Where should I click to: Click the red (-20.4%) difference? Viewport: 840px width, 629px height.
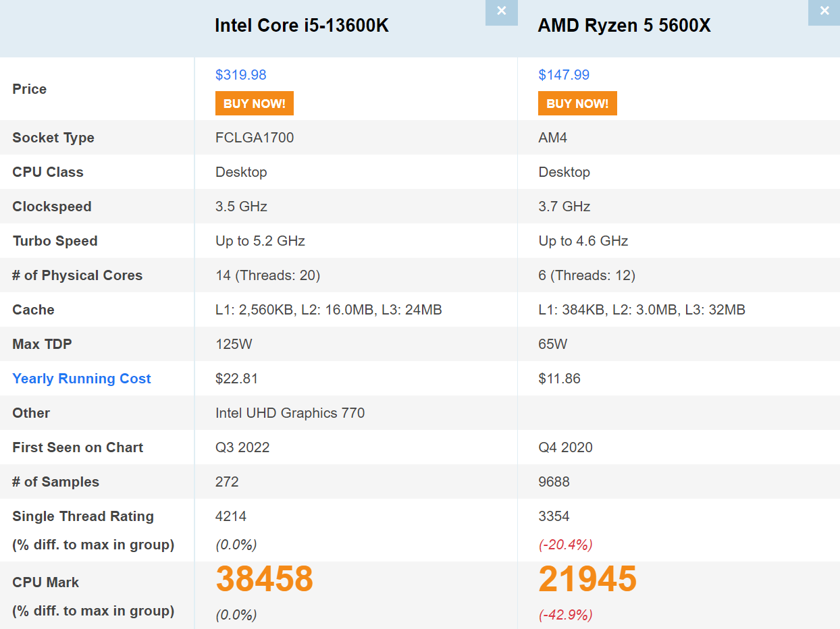pos(565,545)
